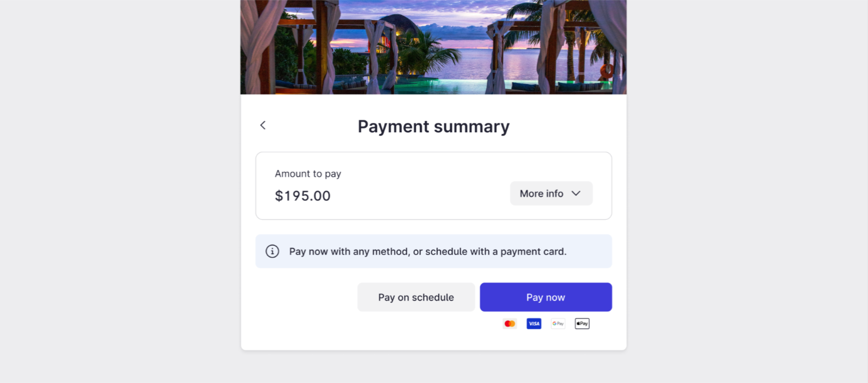This screenshot has height=383, width=868.
Task: Click the payment methods info banner
Action: (433, 251)
